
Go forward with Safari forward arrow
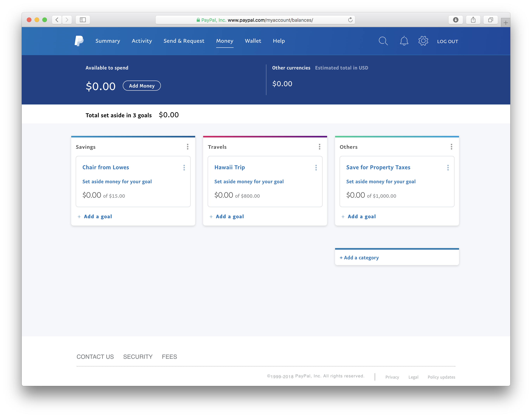click(67, 20)
